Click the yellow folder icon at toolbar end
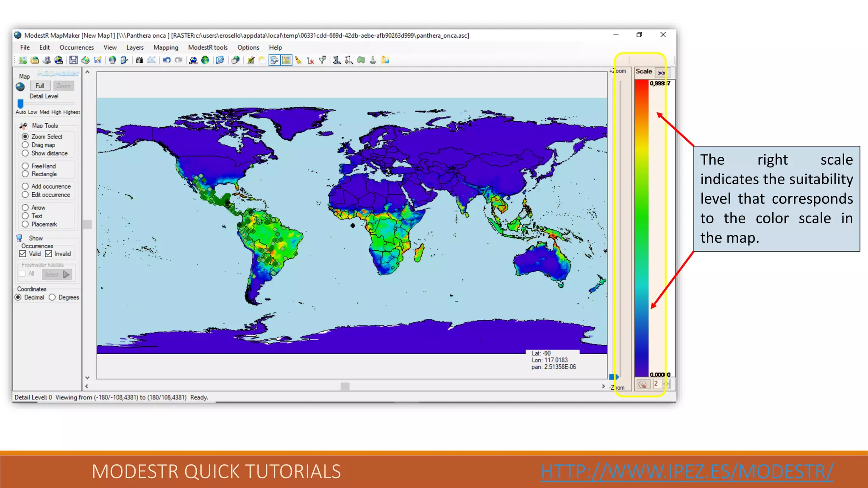This screenshot has width=868, height=488. 385,60
